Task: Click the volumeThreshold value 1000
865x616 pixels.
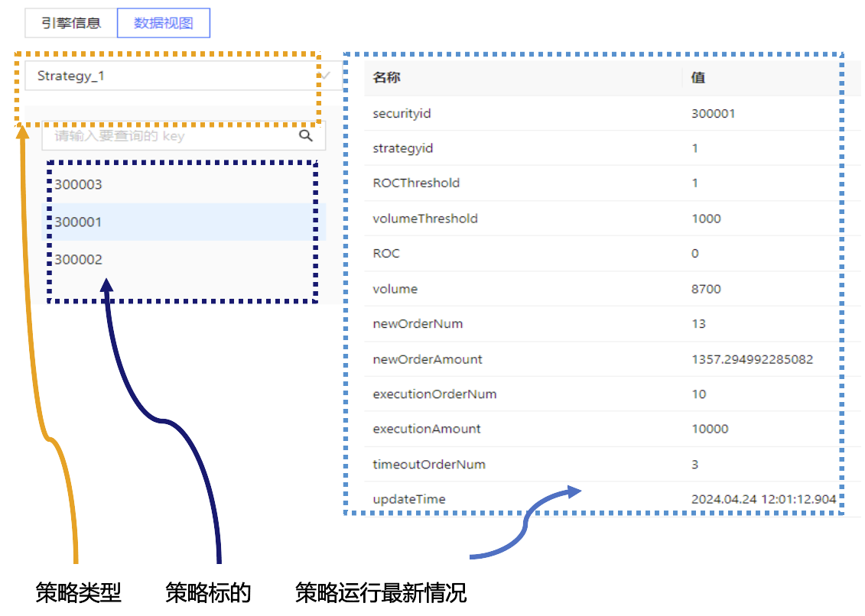Action: 706,219
